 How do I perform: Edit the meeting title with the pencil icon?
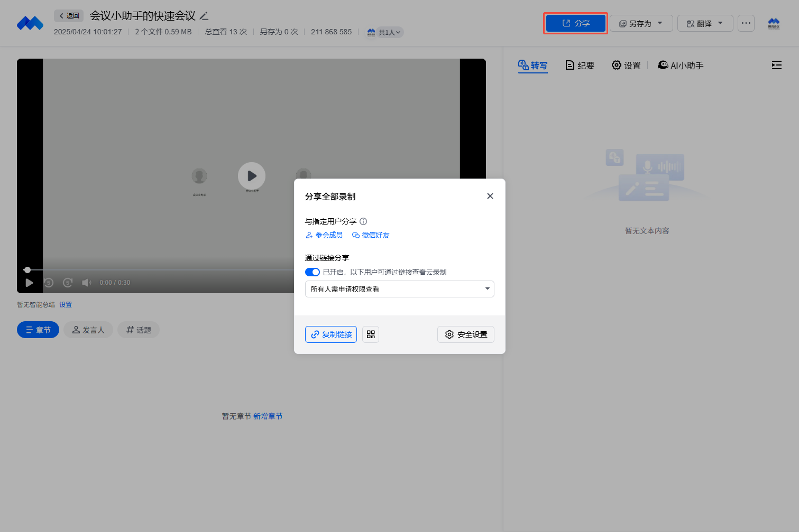(204, 16)
